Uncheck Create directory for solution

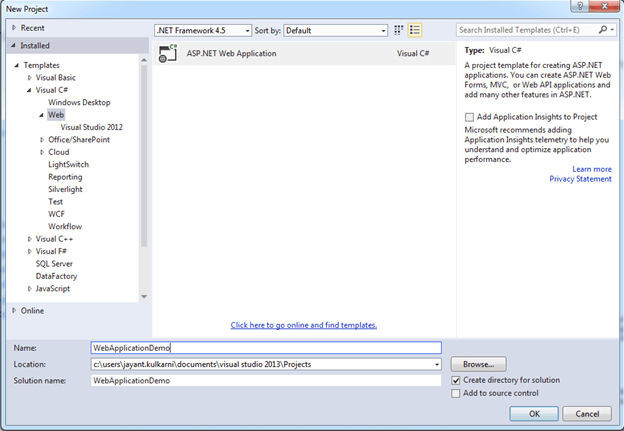tap(456, 380)
